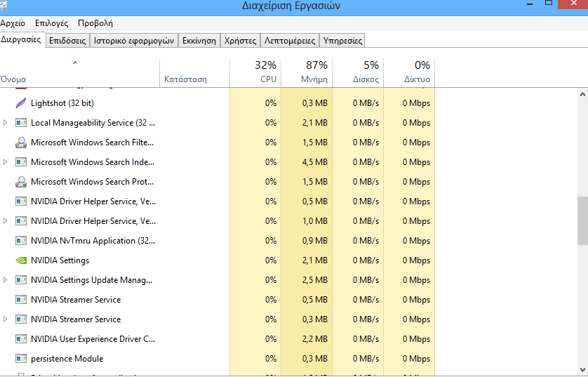The width and height of the screenshot is (588, 377).
Task: Click the 1,0 MB memory value
Action: pos(315,221)
